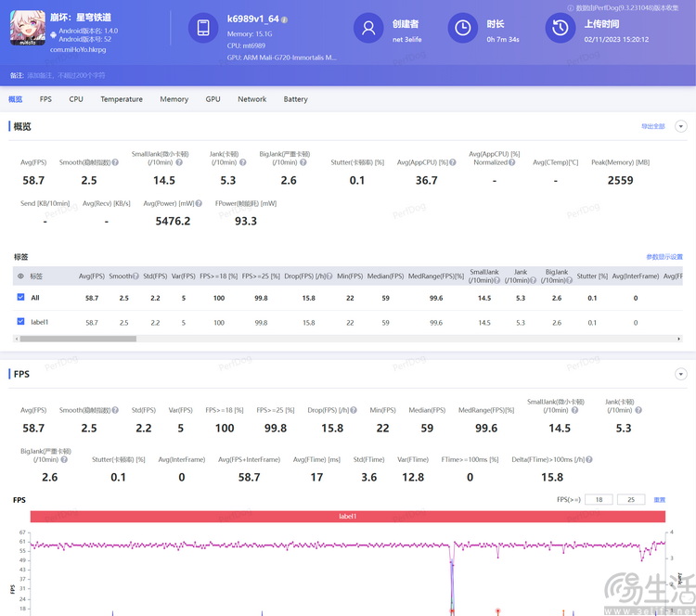Click the FPS threshold reset link
This screenshot has height=616, width=696.
coord(660,500)
